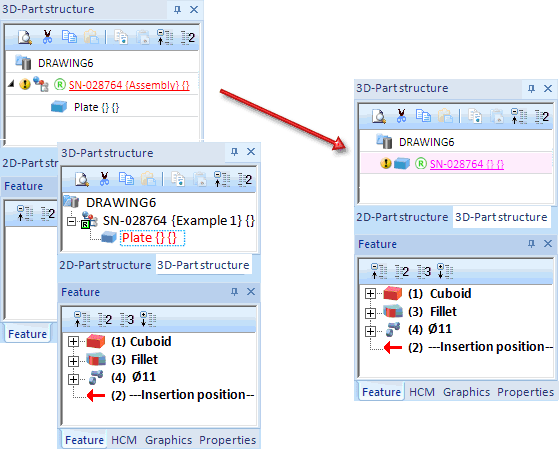Select the pink SN-028764 {} {} link
This screenshot has height=449, width=559.
coord(467,164)
